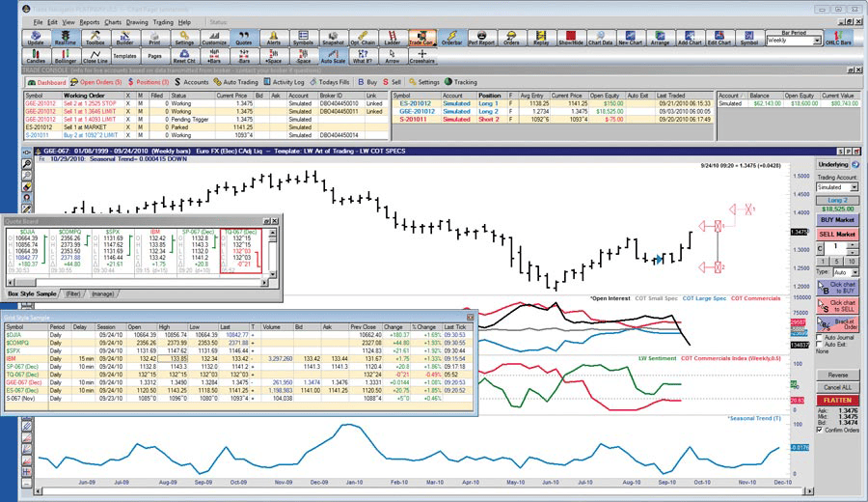The width and height of the screenshot is (868, 502).
Task: Create a New Chart
Action: [630, 38]
